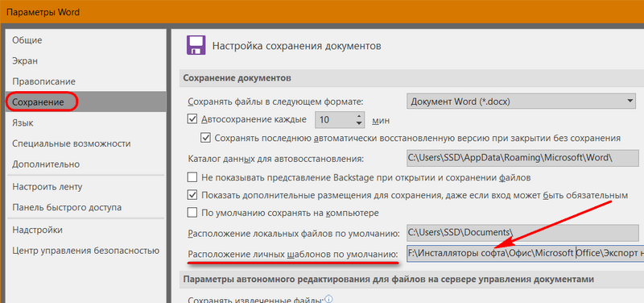Viewport: 644px width, 303px height.
Task: Open the file format dropdown Документ Word (*.docx)
Action: pyautogui.click(x=521, y=102)
